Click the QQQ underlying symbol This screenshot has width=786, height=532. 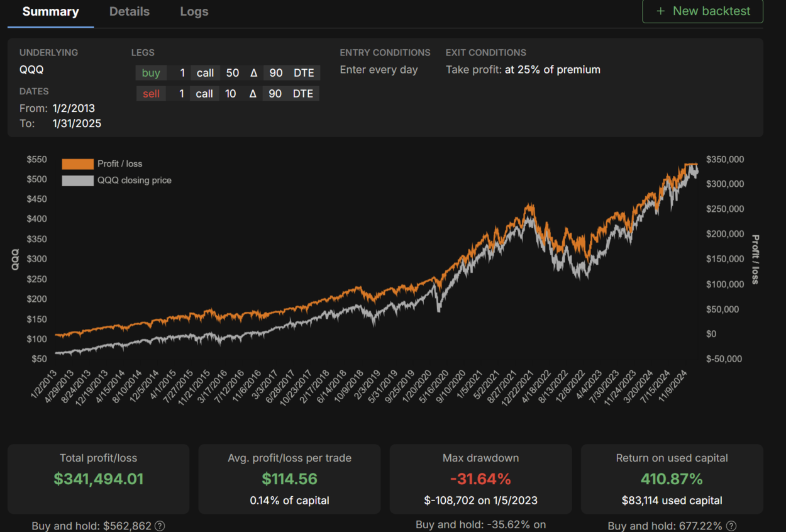click(31, 70)
